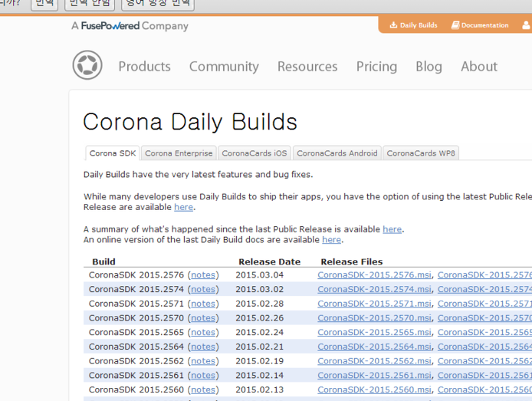This screenshot has width=532, height=401.
Task: Download CoronaSDK-2015.2571.msi
Action: tap(375, 304)
